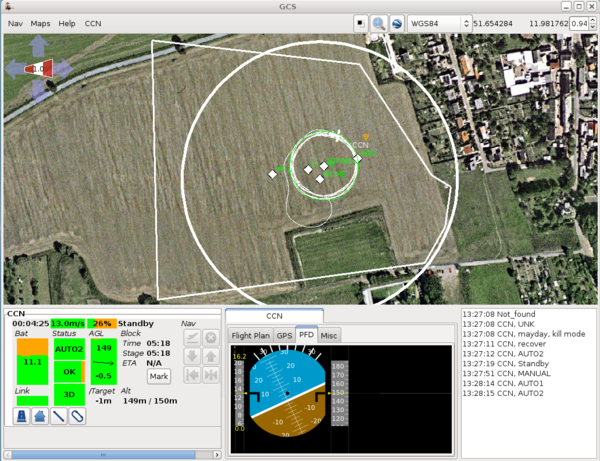Click the left arrow-to-bar Nav button
This screenshot has width=600, height=461.
192,375
